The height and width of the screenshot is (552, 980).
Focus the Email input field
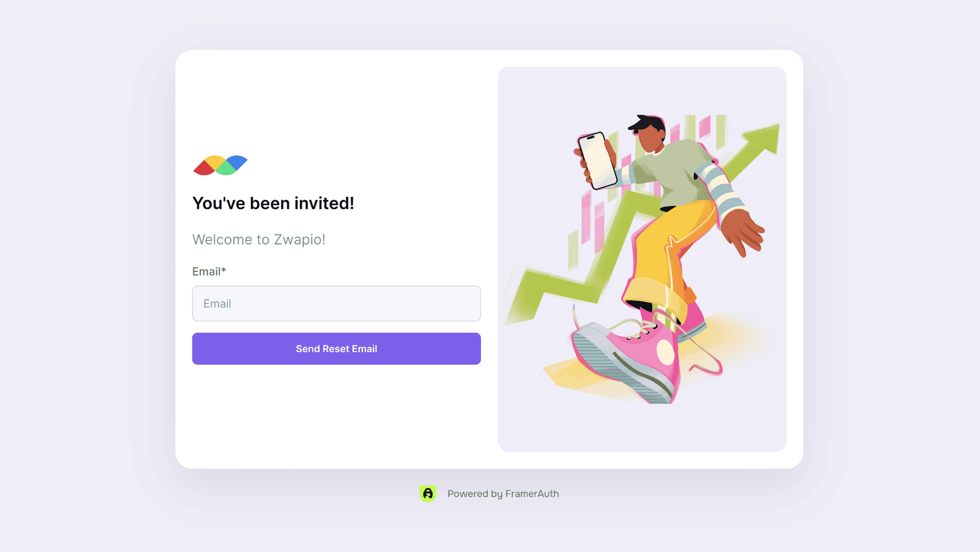click(x=336, y=303)
